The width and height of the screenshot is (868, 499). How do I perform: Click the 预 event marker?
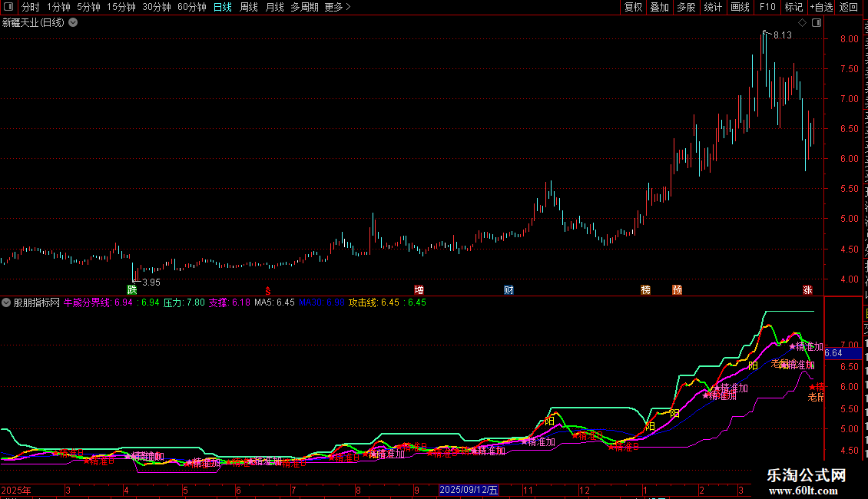pyautogui.click(x=677, y=289)
